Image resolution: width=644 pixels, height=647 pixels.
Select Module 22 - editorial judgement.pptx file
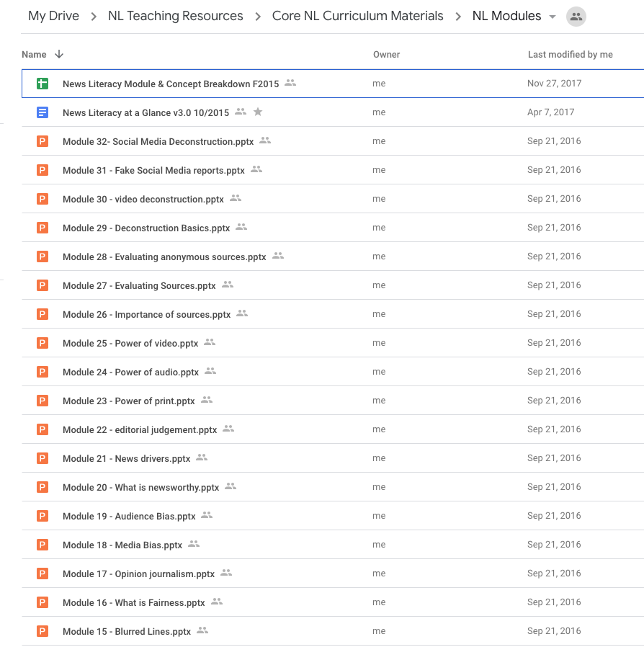click(140, 429)
